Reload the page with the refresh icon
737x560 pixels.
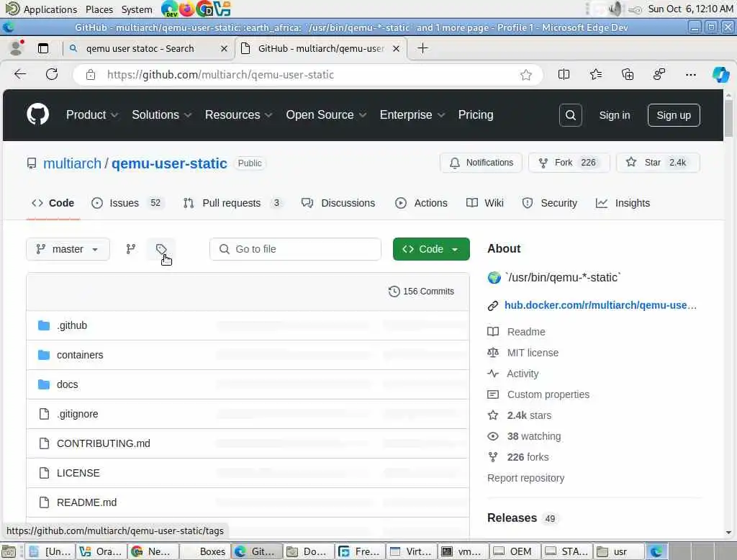click(52, 74)
